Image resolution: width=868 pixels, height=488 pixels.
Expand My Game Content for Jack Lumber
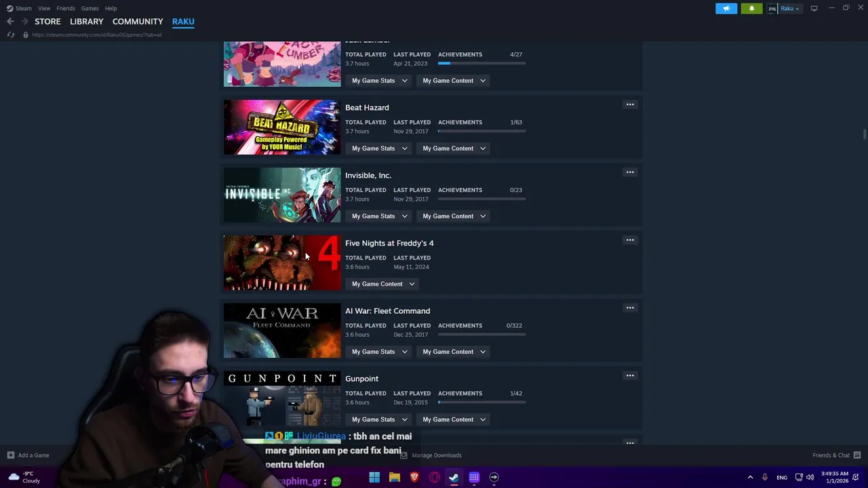[x=454, y=81]
